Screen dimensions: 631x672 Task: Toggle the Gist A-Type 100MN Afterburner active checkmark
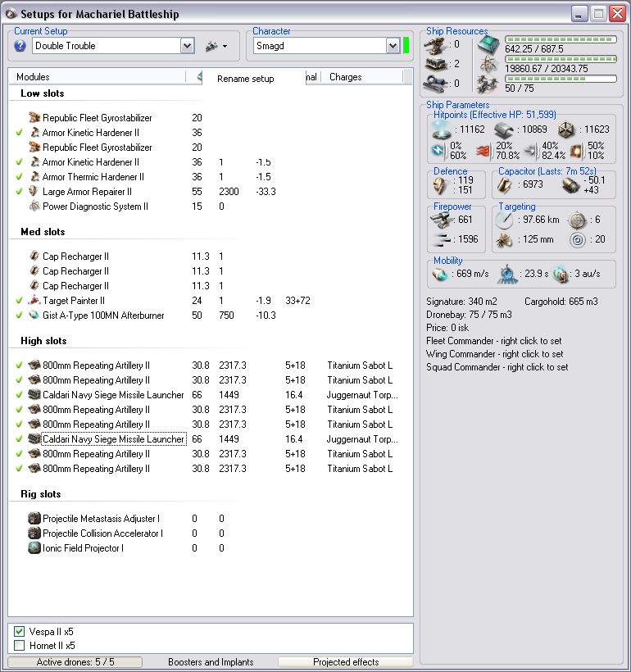19,315
